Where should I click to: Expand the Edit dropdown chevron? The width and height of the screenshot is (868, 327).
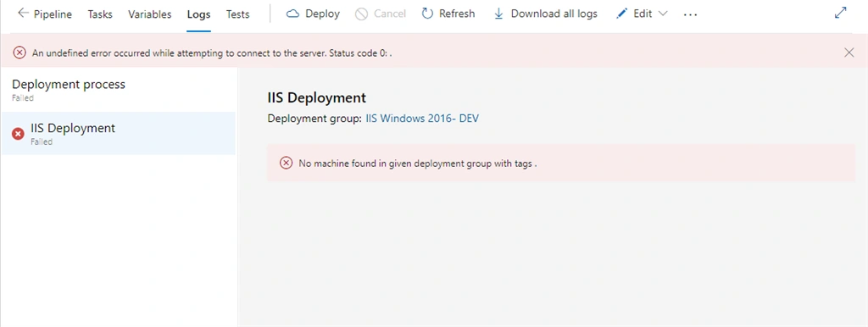pyautogui.click(x=663, y=14)
